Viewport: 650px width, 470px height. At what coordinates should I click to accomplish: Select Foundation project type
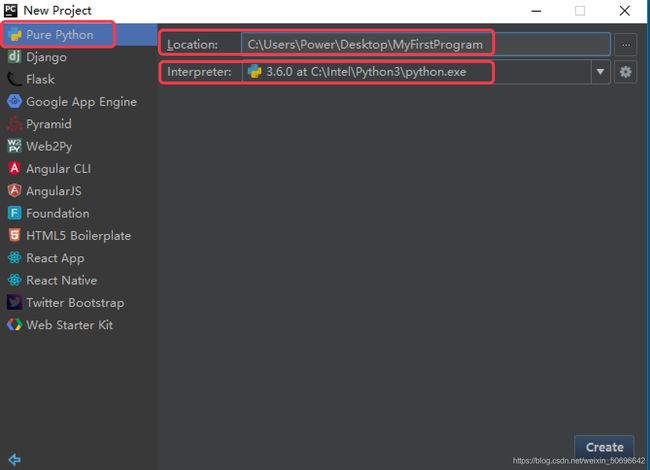79,213
